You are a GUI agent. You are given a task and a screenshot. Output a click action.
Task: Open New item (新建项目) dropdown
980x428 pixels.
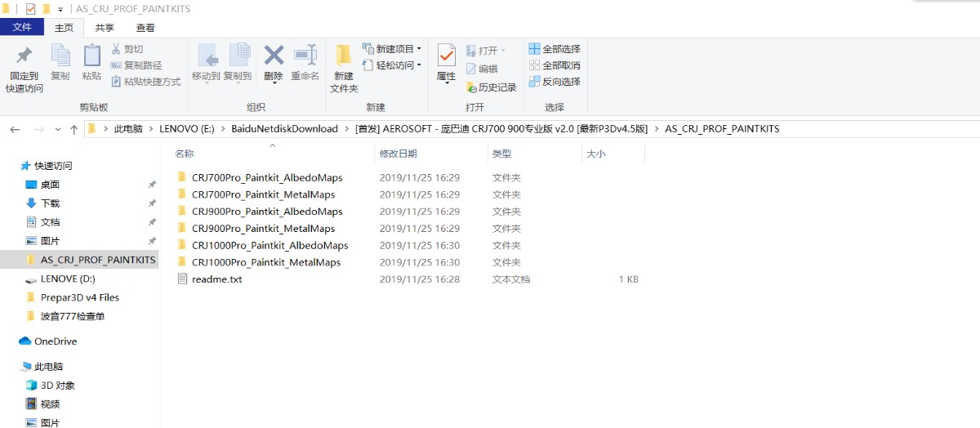[x=392, y=49]
